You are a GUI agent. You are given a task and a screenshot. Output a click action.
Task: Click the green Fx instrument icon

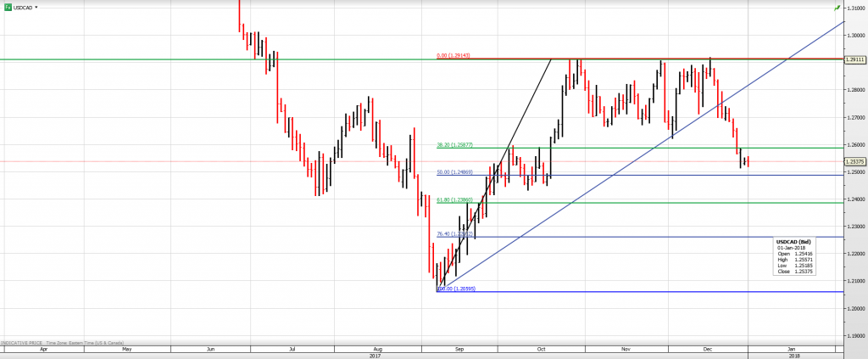6,6
